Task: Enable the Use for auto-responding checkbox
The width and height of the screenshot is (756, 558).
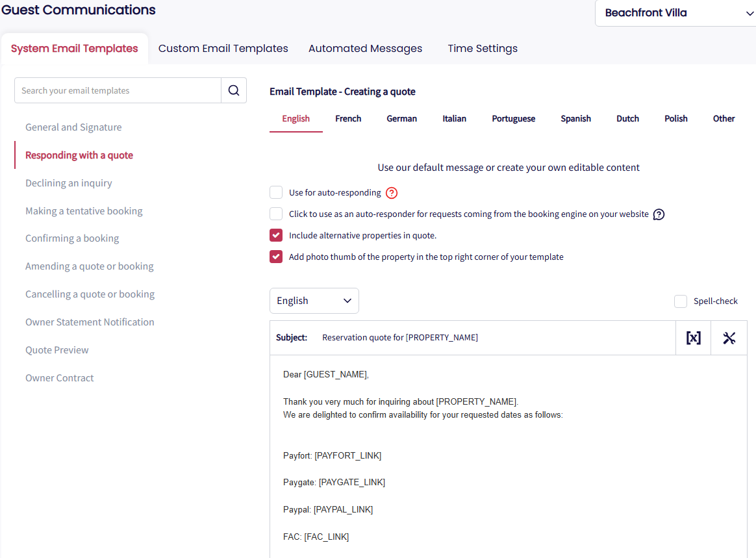Action: [x=276, y=193]
